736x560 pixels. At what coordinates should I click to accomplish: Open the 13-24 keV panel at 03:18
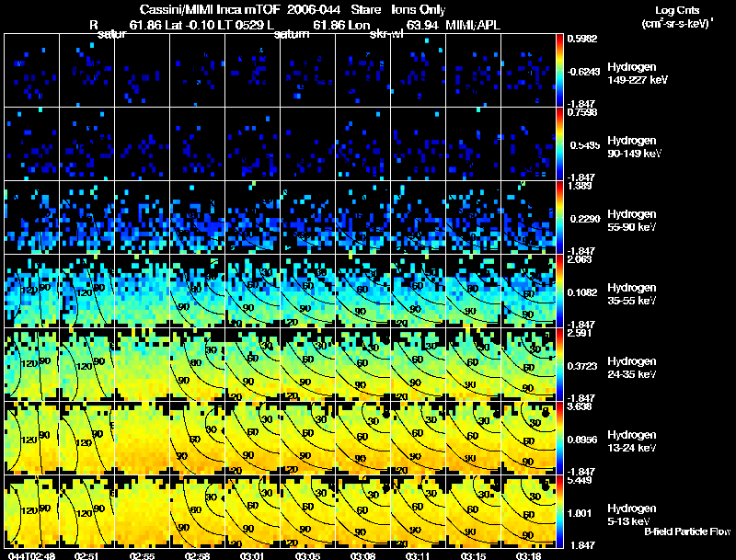click(528, 438)
